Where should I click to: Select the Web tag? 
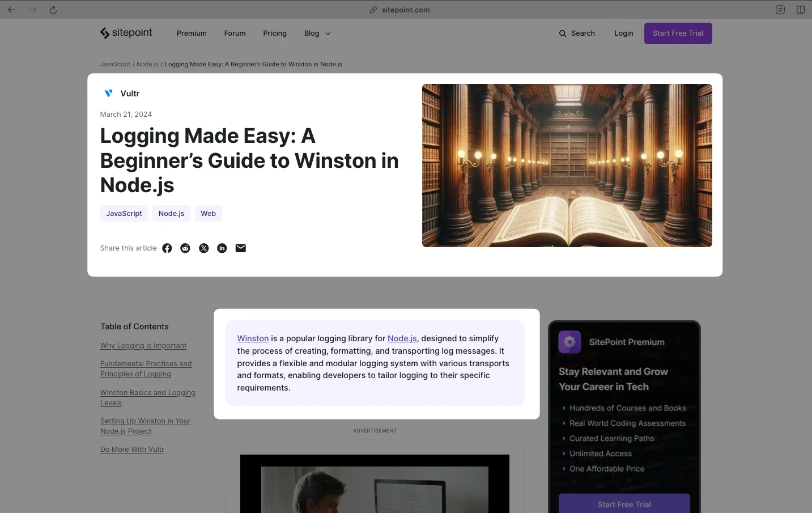(x=209, y=213)
